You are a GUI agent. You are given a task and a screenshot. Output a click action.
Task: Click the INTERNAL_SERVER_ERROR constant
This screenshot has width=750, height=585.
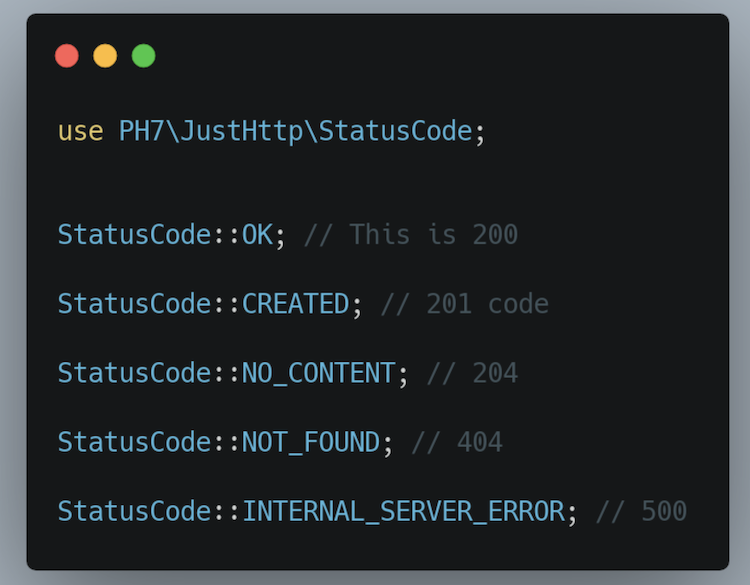click(x=403, y=511)
